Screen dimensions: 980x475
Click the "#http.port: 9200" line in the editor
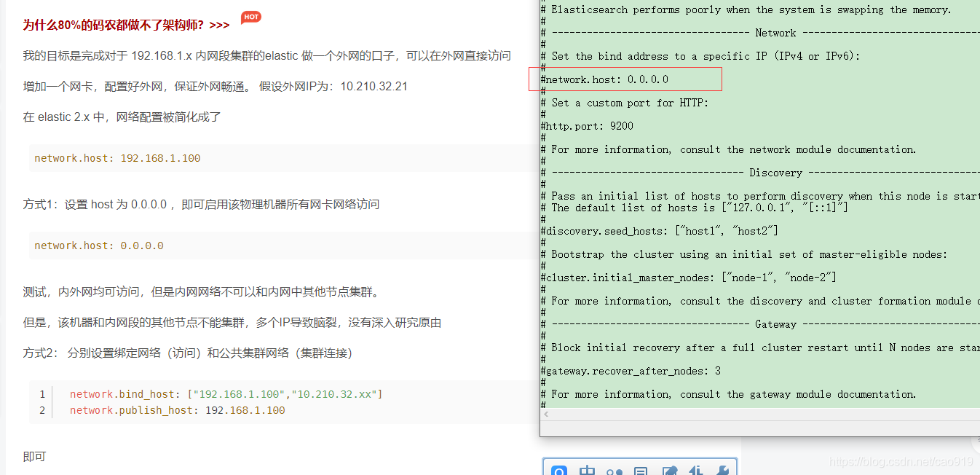(x=587, y=126)
